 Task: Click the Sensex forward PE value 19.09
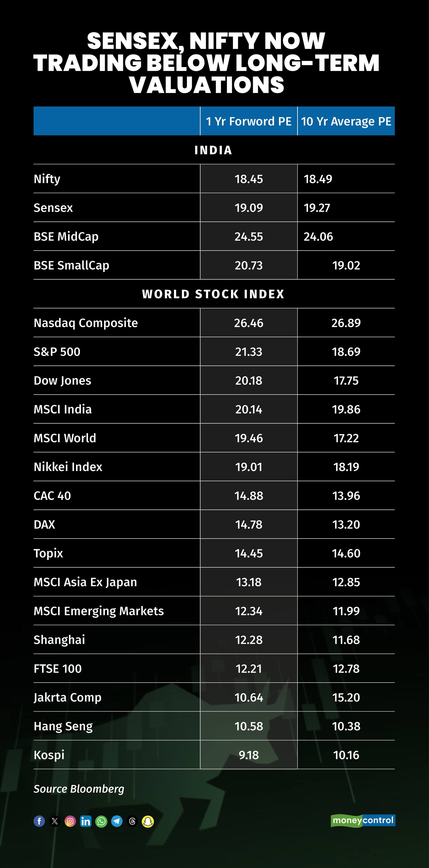[249, 208]
